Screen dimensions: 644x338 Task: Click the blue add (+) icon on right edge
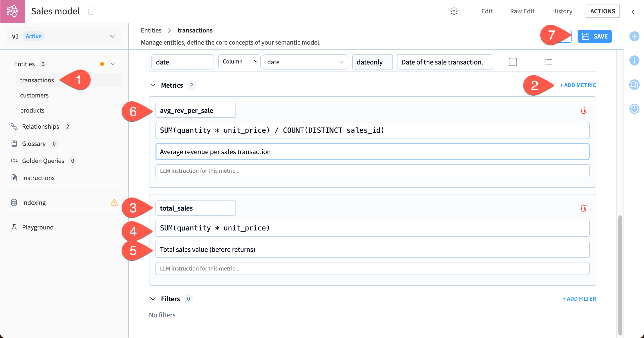coord(634,36)
